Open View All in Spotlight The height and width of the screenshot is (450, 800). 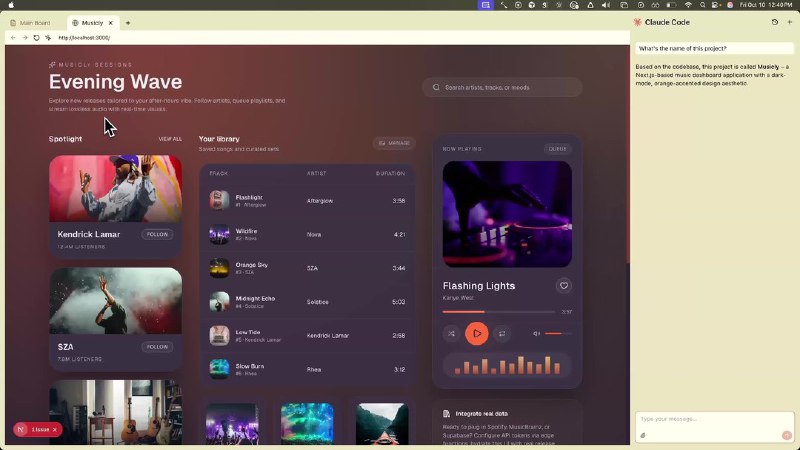pos(170,139)
